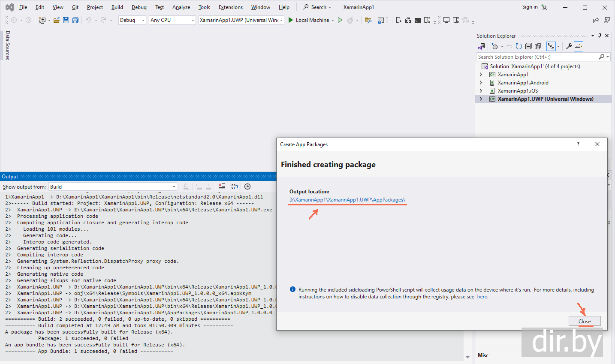615x364 pixels.
Task: Open the AppPackages output location link
Action: [x=347, y=200]
